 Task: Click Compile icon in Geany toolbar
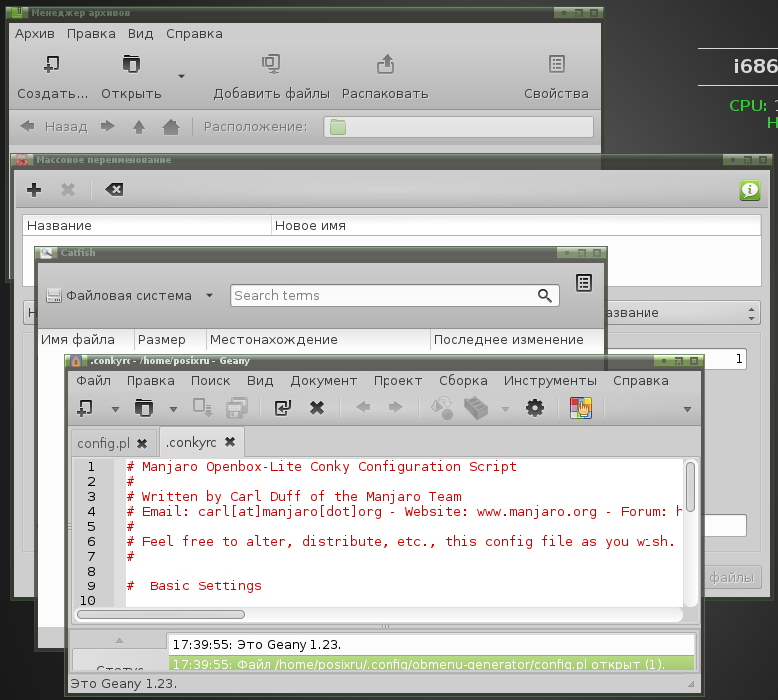tap(442, 408)
